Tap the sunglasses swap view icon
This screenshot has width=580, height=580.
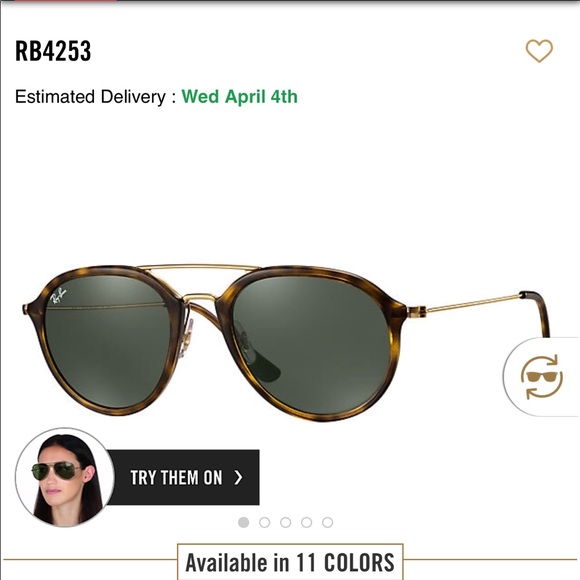pos(542,377)
